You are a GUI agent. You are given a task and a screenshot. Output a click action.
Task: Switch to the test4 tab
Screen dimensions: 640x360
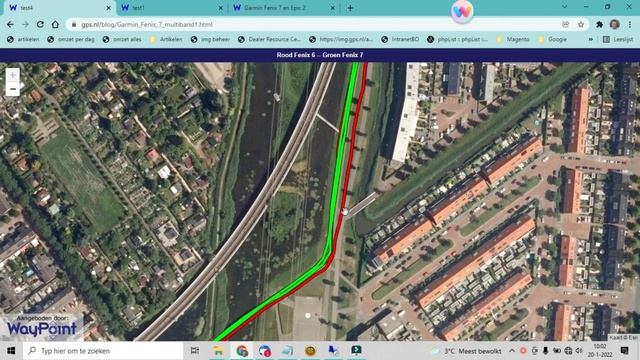click(x=60, y=8)
